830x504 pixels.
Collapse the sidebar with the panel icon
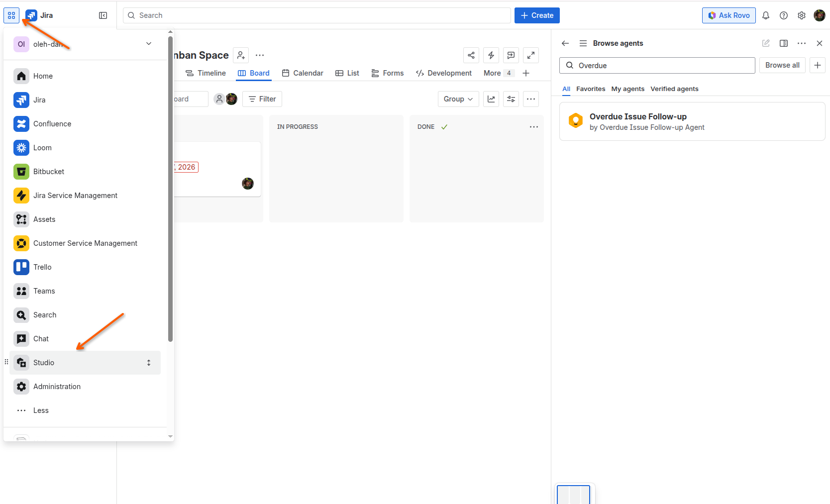pos(103,15)
